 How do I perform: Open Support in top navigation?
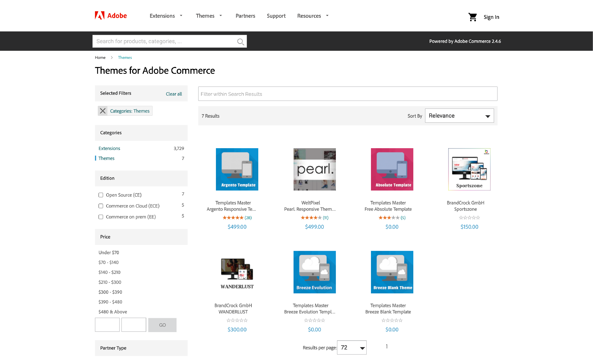point(276,16)
